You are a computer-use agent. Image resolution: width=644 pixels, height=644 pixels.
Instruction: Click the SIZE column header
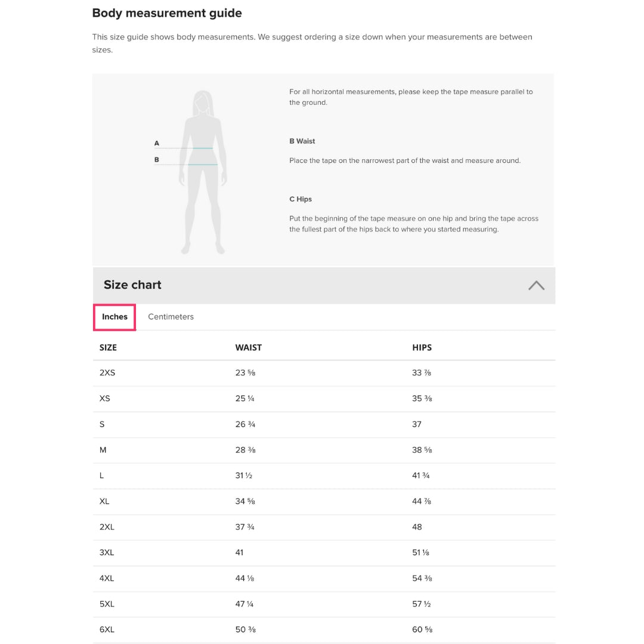coord(108,347)
